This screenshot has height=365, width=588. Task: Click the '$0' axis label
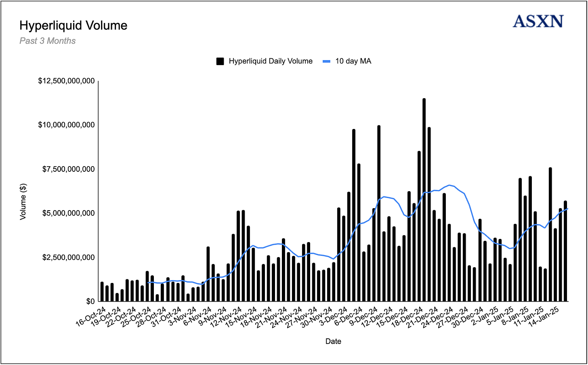[x=90, y=302]
